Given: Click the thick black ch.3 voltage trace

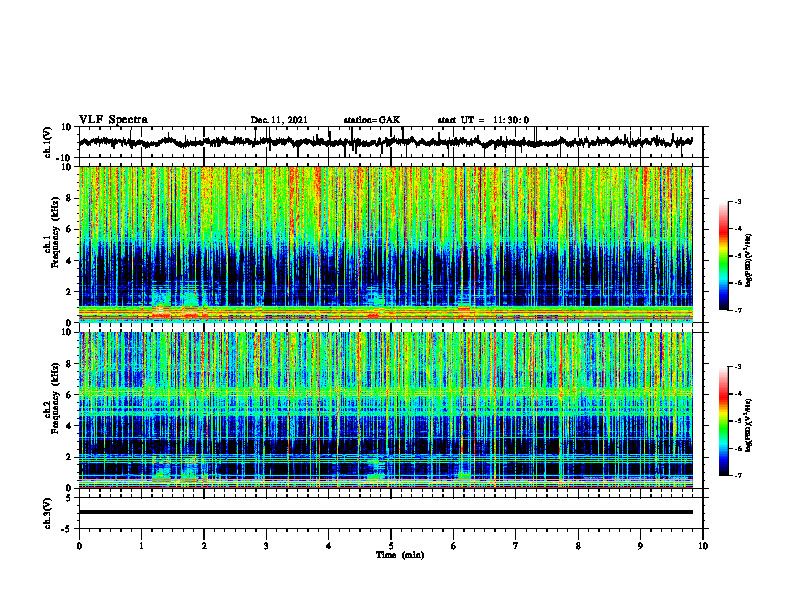Looking at the screenshot, I should [386, 512].
